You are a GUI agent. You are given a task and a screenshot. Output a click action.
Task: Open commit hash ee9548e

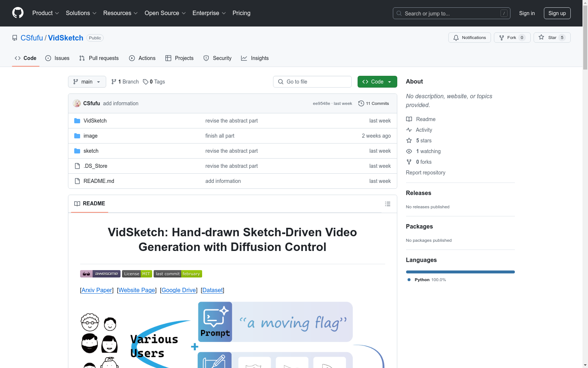coord(322,103)
